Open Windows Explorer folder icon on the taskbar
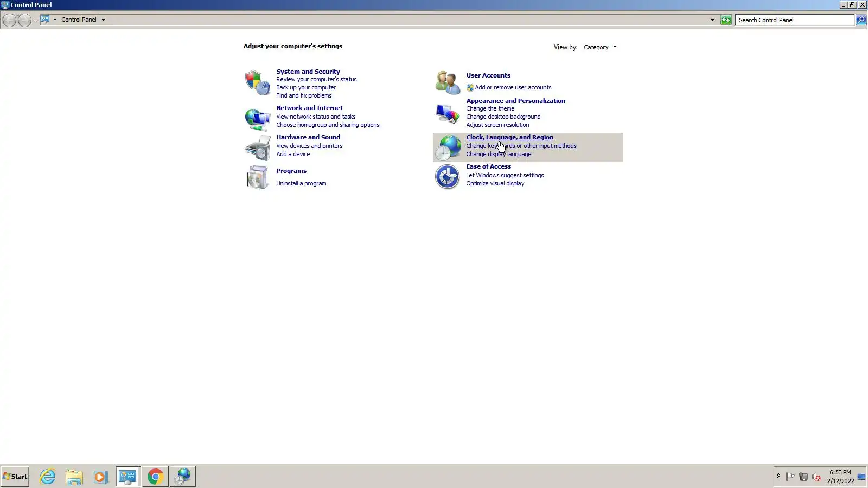This screenshot has height=488, width=868. tap(74, 477)
